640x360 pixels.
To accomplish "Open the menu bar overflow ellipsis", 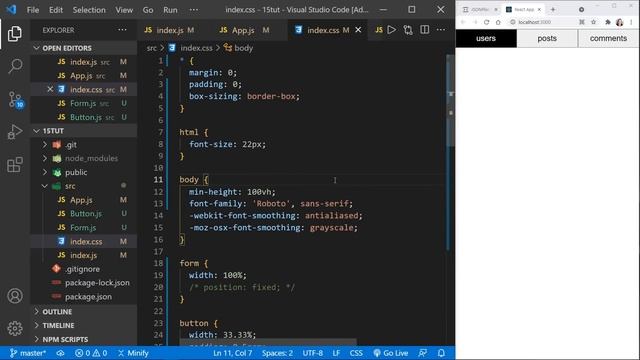I will 194,10.
